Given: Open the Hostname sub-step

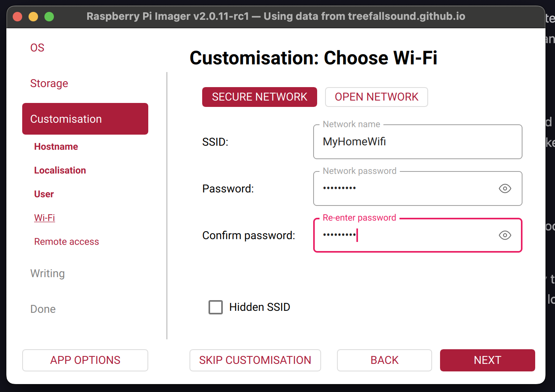Looking at the screenshot, I should pos(56,147).
